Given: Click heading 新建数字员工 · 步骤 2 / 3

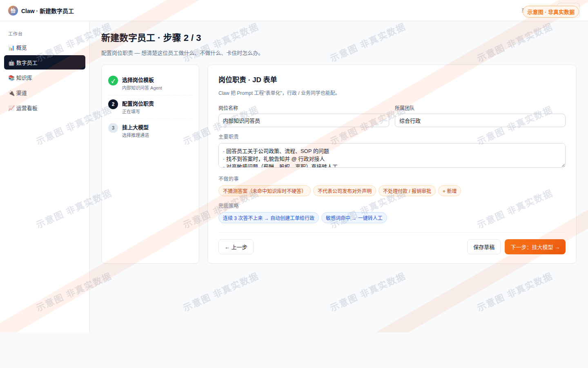Looking at the screenshot, I should [151, 38].
